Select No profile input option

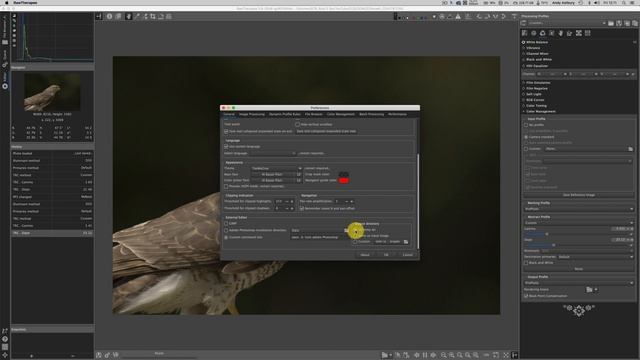click(x=526, y=125)
